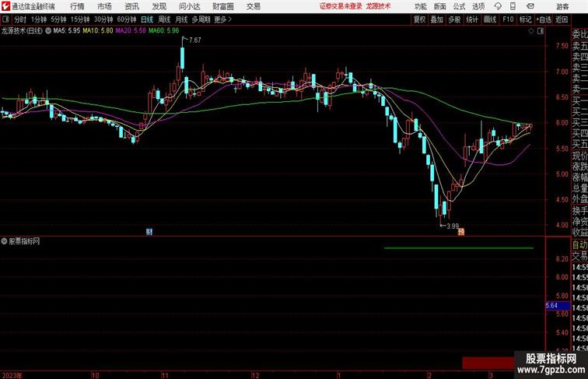This screenshot has height=379, width=588.
Task: Click the orange marker near 3.99 low
Action: coord(461,232)
